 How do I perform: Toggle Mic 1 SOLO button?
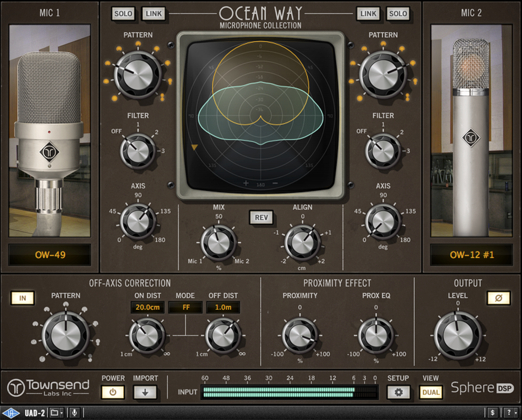[x=123, y=14]
